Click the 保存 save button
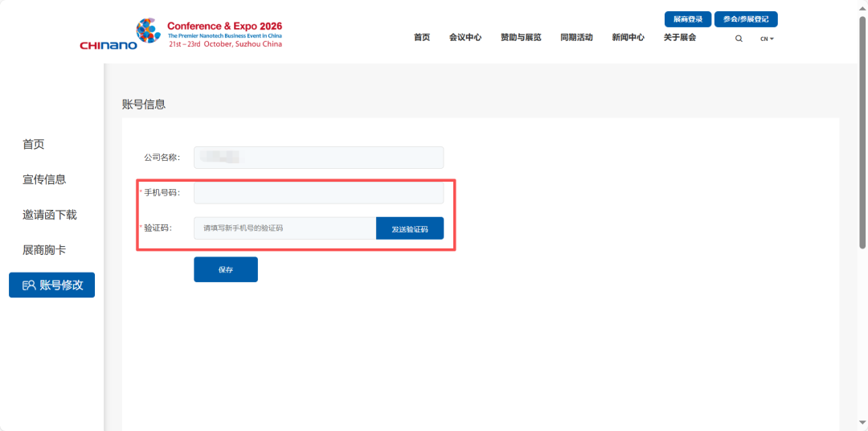 [226, 270]
